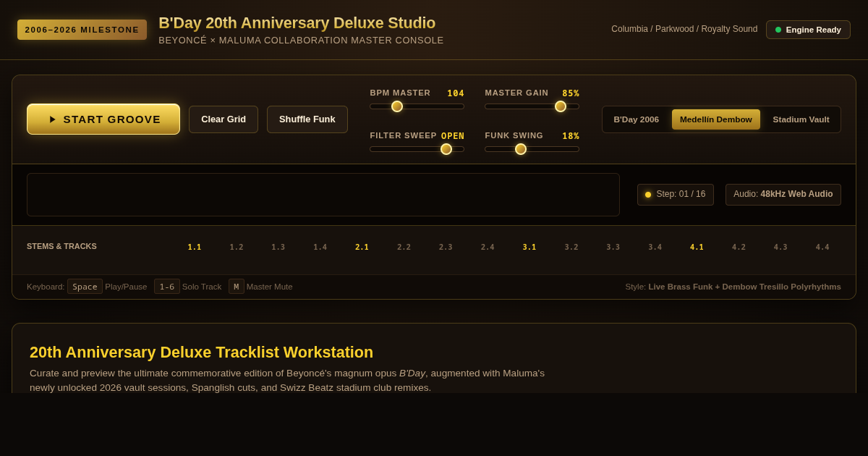This screenshot has width=868, height=456.
Task: Click Shuffle Funk button
Action: (x=307, y=119)
